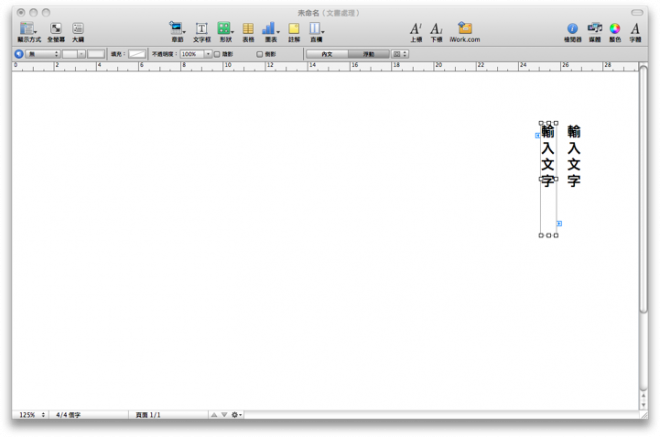The height and width of the screenshot is (437, 660).
Task: Enable the 倒影 (Reflection) checkbox
Action: pos(260,53)
